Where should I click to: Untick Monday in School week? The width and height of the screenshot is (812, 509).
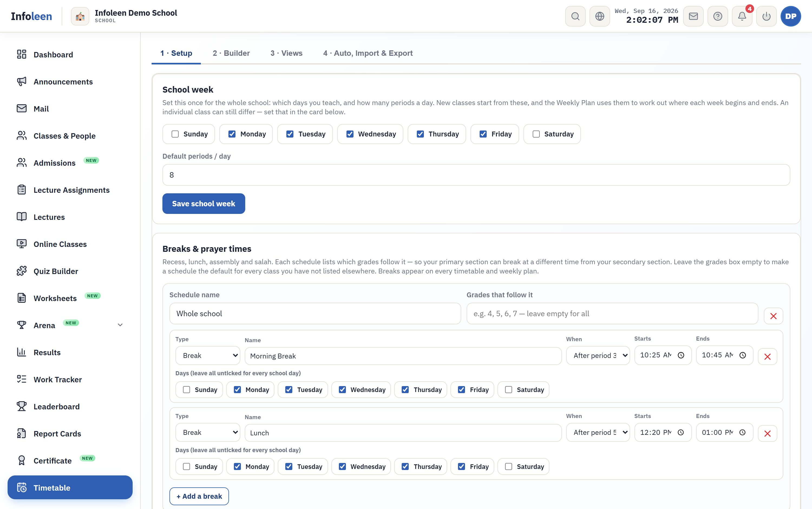(x=232, y=134)
